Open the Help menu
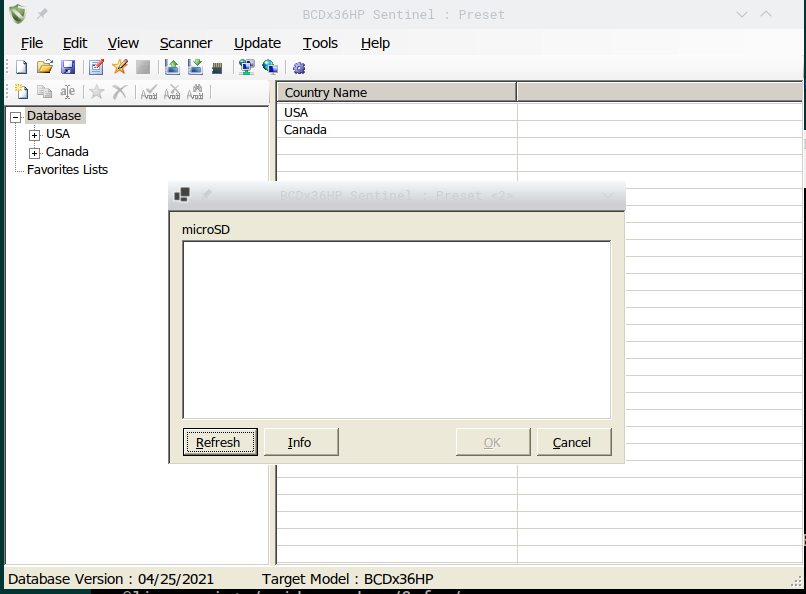806x594 pixels. [x=375, y=43]
